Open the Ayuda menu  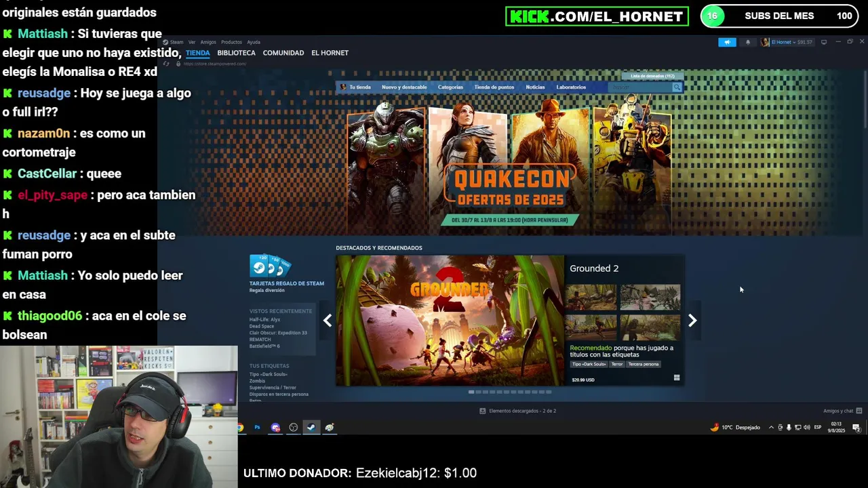click(x=254, y=42)
